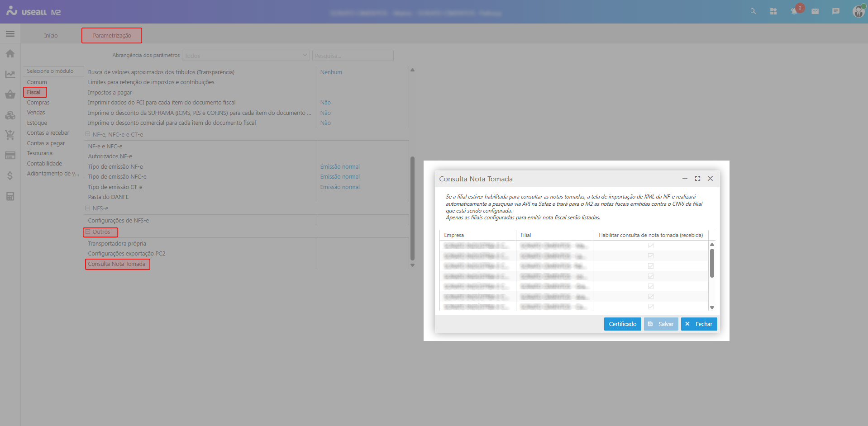Click the calculator icon in left sidebar
Image resolution: width=868 pixels, height=426 pixels.
[10, 196]
